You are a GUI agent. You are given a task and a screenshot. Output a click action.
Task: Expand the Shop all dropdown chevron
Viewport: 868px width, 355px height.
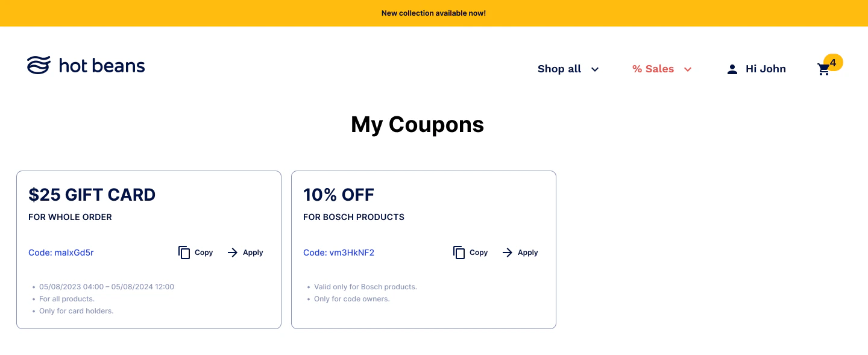(x=594, y=69)
